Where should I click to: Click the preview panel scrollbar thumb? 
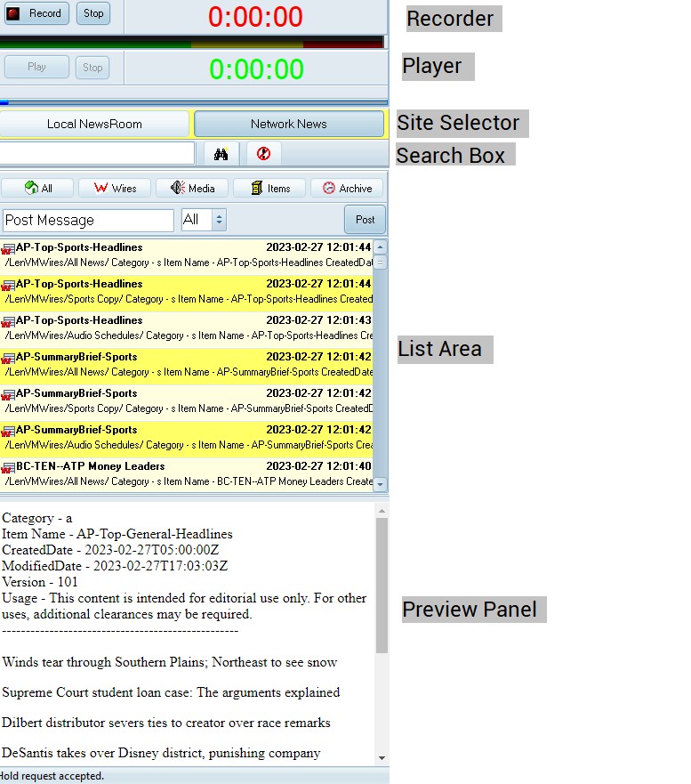(382, 586)
